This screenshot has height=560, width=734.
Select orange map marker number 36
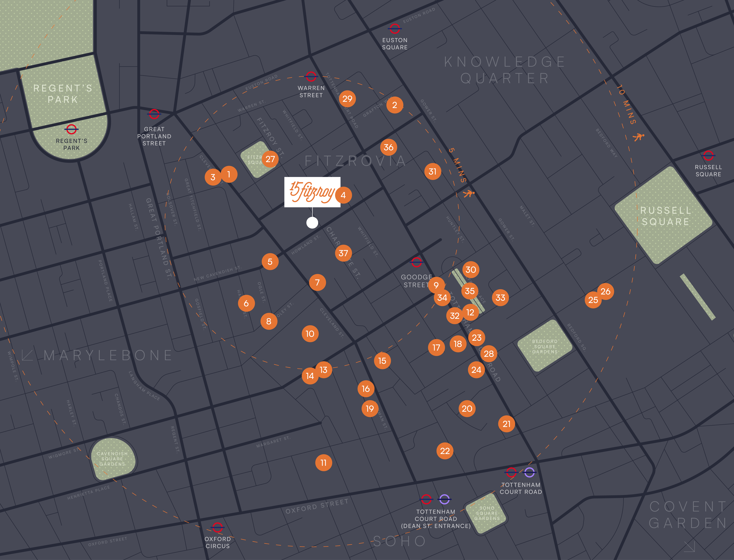(x=388, y=147)
